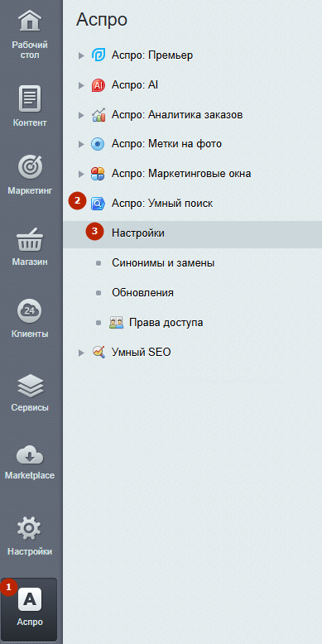Screen dimensions: 322x644
Task: Expand the Аспро: Премьер tree node
Action: (x=81, y=55)
